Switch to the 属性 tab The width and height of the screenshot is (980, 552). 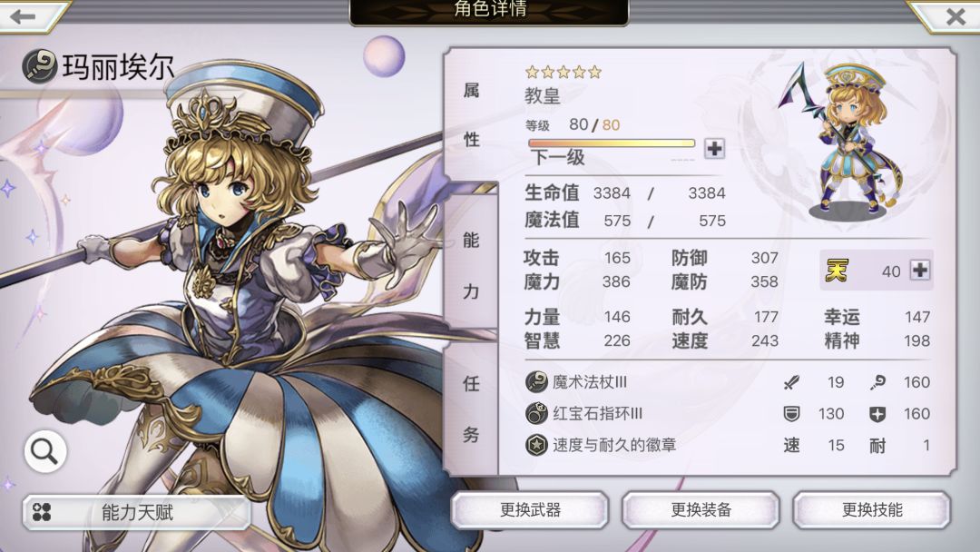pyautogui.click(x=471, y=115)
